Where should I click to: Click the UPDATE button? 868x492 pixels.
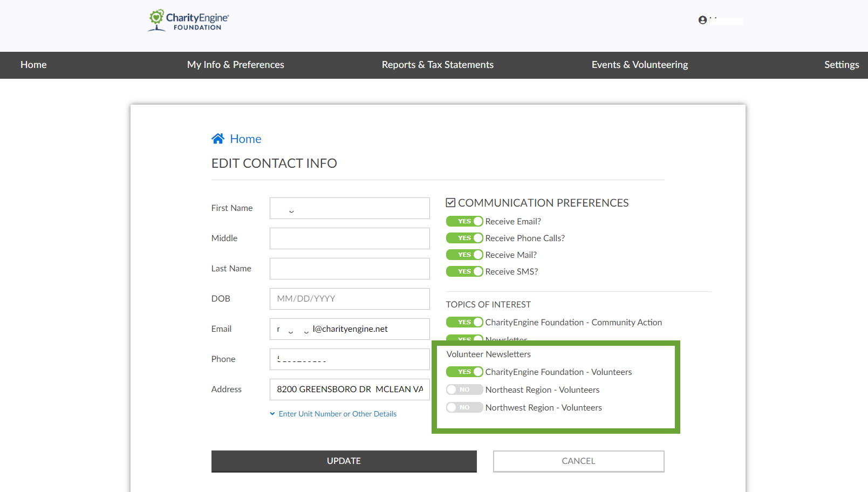344,461
